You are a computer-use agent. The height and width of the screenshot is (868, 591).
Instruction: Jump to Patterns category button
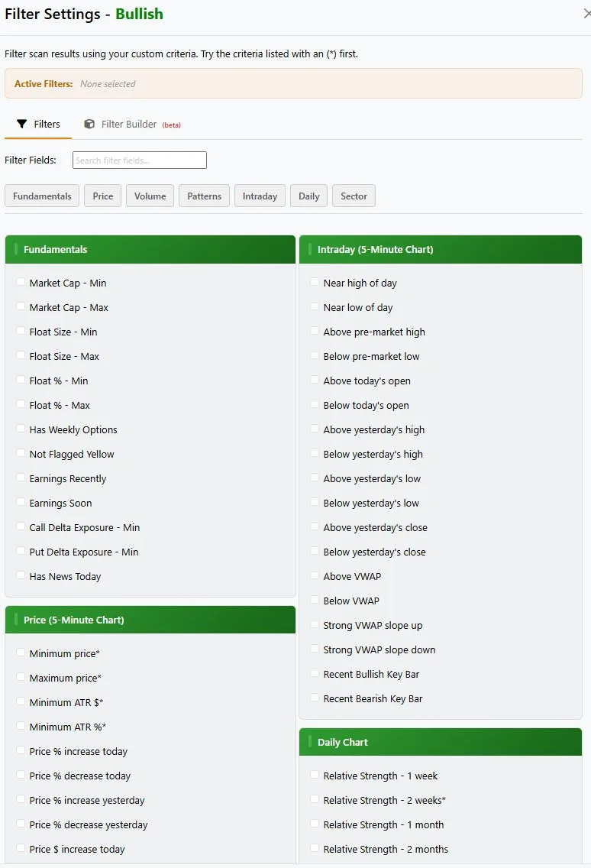click(204, 196)
